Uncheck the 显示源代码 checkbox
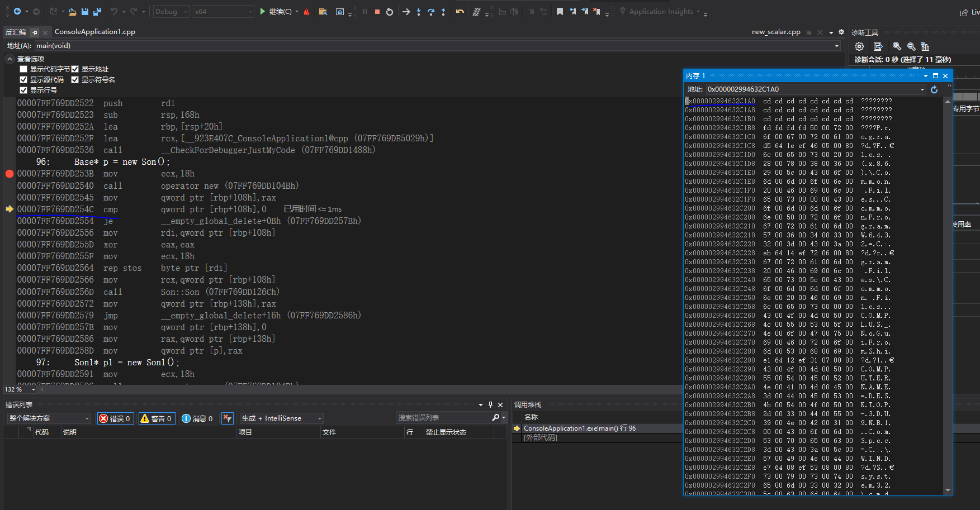The width and height of the screenshot is (980, 510). coord(23,80)
